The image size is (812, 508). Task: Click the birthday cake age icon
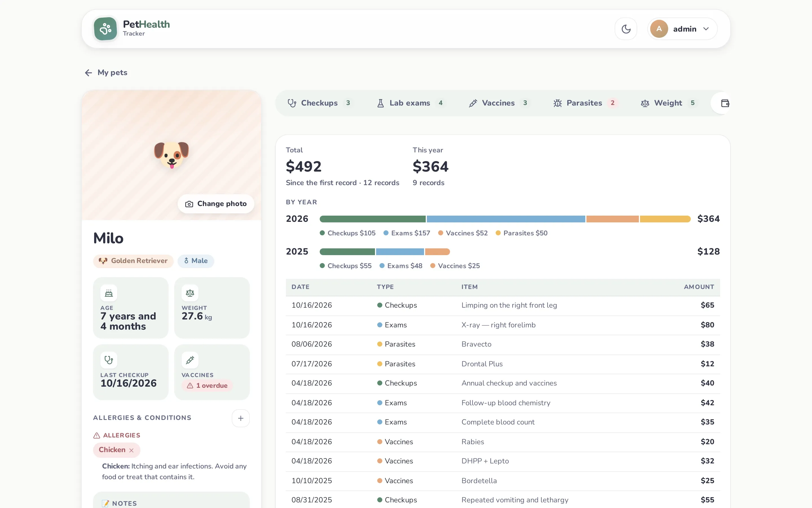pyautogui.click(x=109, y=293)
